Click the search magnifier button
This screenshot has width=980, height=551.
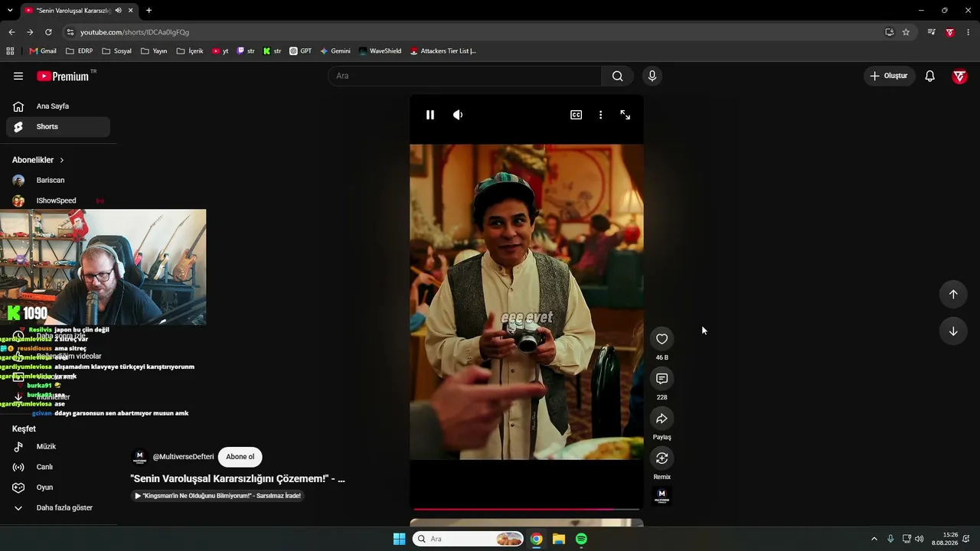click(618, 76)
